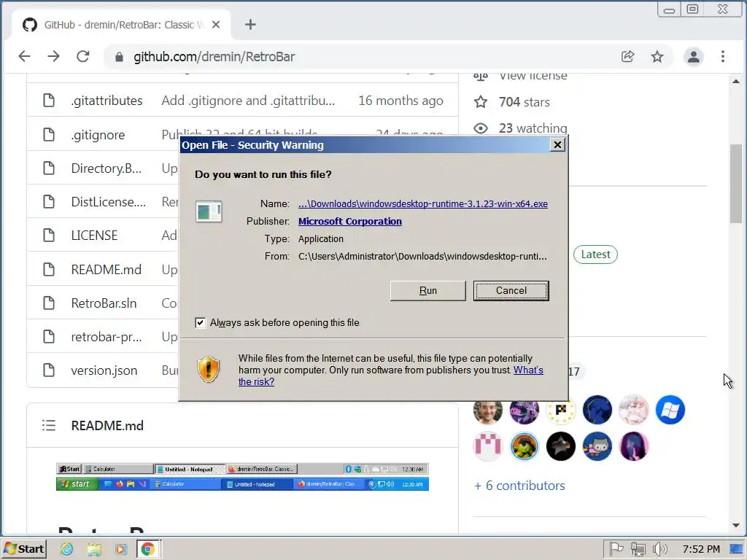Image resolution: width=747 pixels, height=560 pixels.
Task: Go back with browser back arrow
Action: point(24,57)
